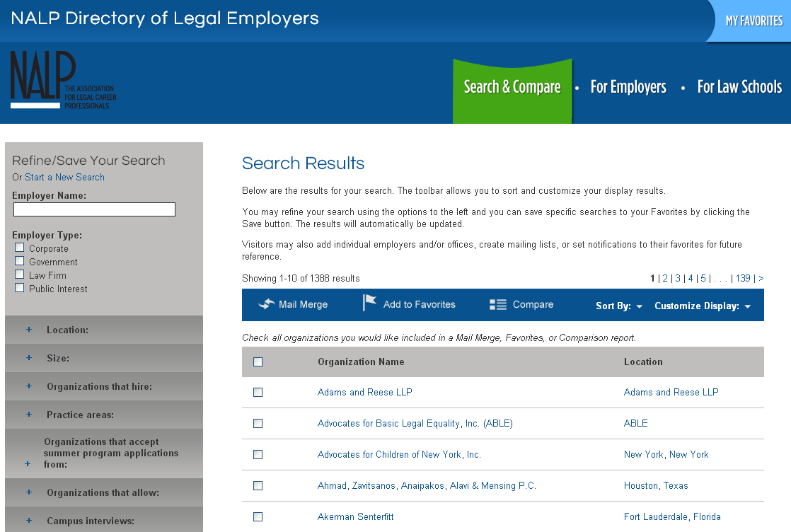The image size is (791, 532).
Task: Click the ABLE location link
Action: pos(635,424)
